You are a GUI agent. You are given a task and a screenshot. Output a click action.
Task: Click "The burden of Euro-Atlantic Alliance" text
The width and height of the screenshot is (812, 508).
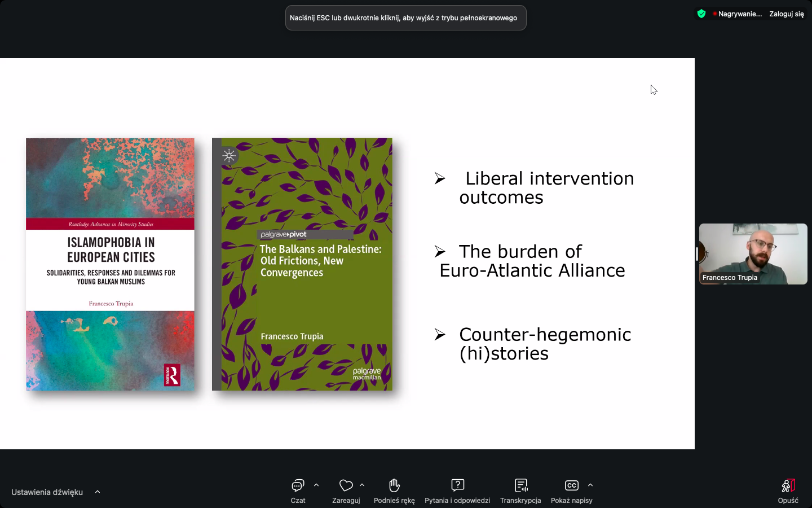click(532, 261)
